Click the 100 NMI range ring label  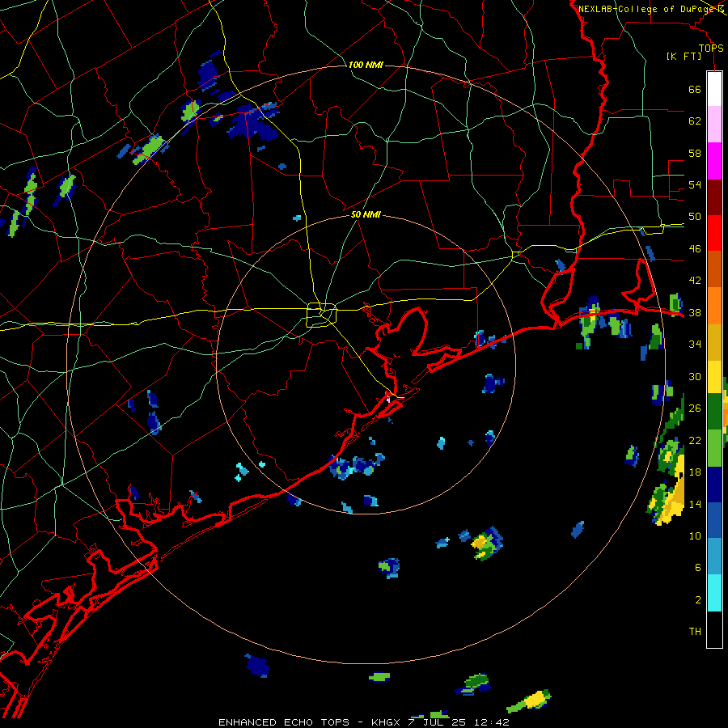coord(366,65)
